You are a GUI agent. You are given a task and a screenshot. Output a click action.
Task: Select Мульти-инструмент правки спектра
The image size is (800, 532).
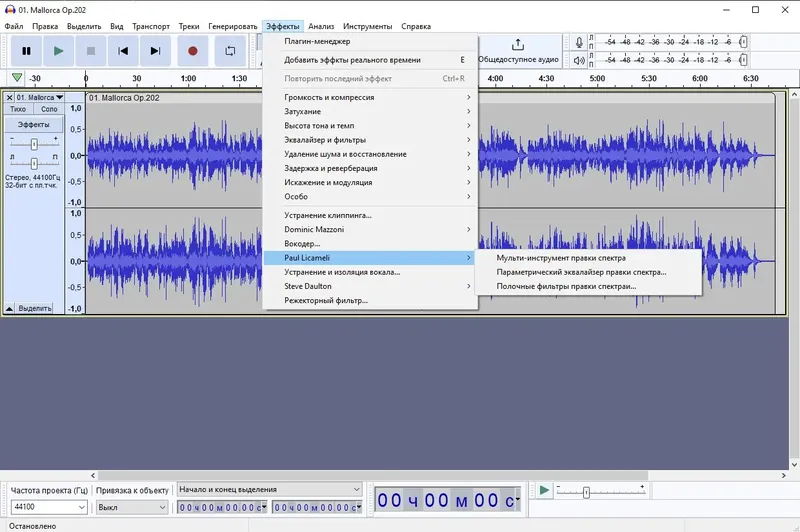pos(588,258)
